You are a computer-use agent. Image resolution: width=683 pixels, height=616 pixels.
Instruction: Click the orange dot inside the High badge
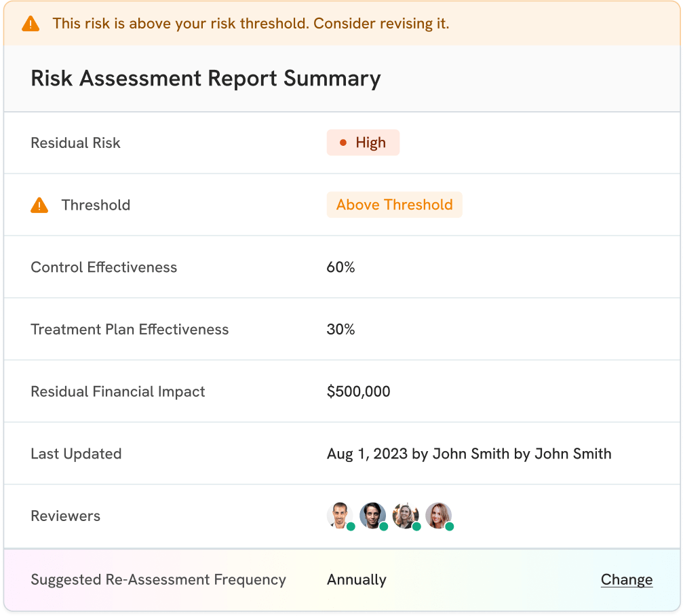tap(344, 142)
